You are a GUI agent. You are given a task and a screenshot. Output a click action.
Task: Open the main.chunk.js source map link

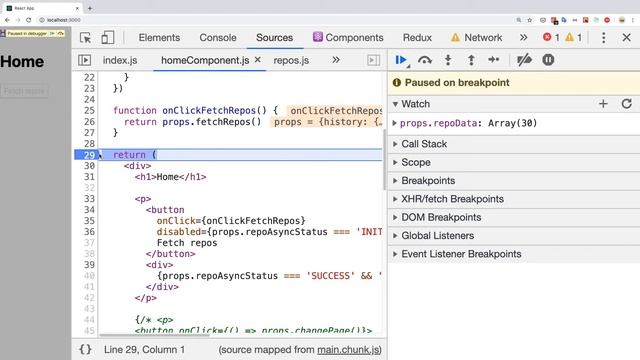click(349, 350)
